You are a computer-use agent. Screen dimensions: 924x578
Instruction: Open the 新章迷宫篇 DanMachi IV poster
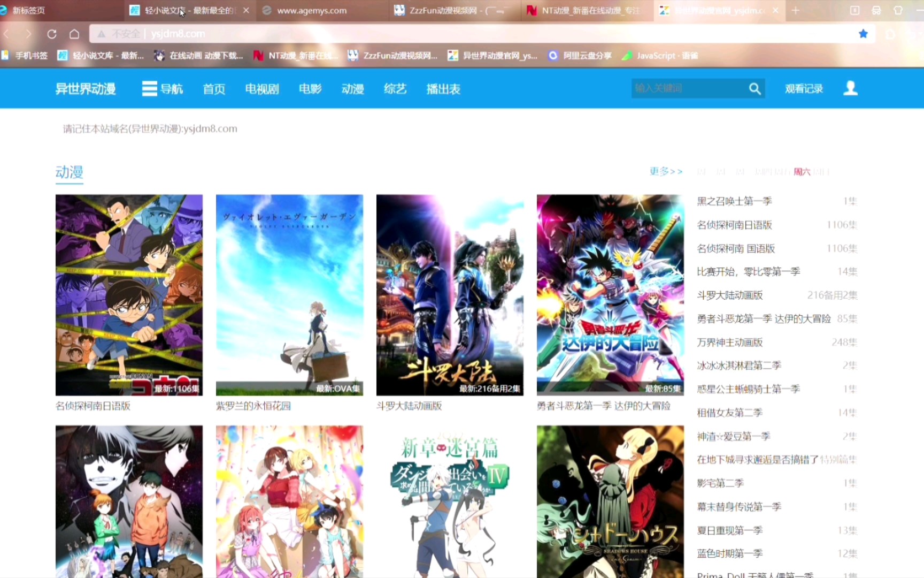click(450, 501)
